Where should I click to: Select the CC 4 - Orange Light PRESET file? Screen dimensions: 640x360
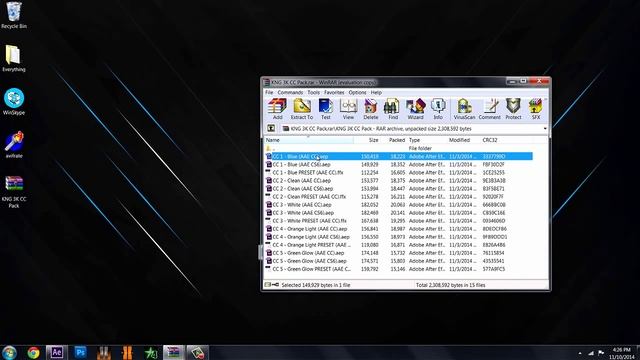point(398,245)
